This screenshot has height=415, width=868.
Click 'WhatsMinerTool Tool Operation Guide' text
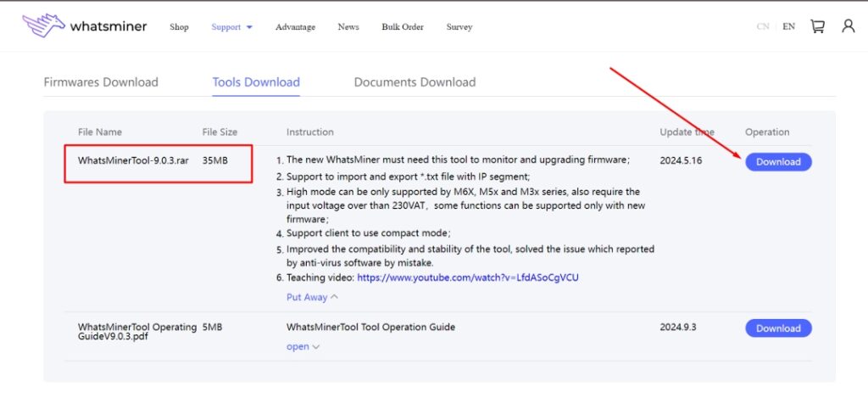click(x=371, y=327)
